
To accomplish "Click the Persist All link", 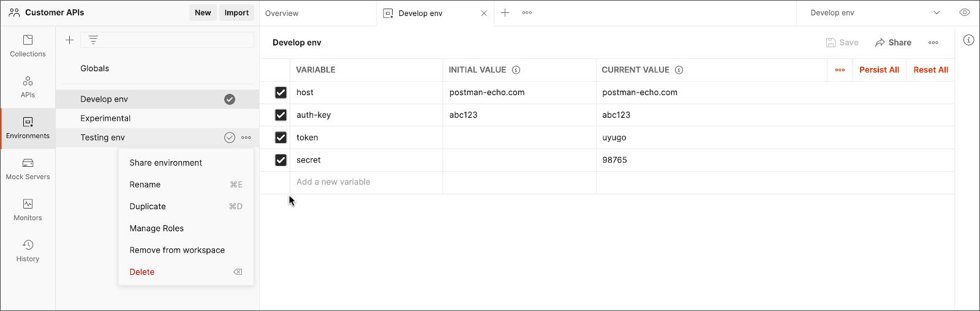I will click(879, 70).
